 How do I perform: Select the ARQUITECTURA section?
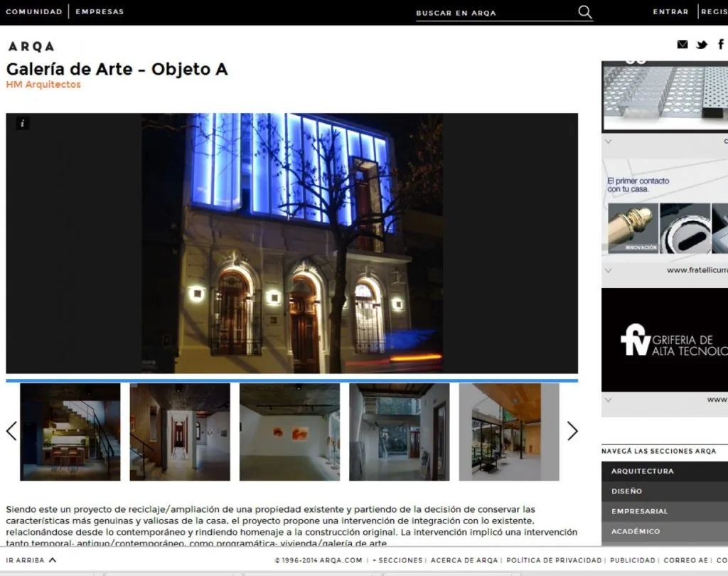pyautogui.click(x=665, y=471)
